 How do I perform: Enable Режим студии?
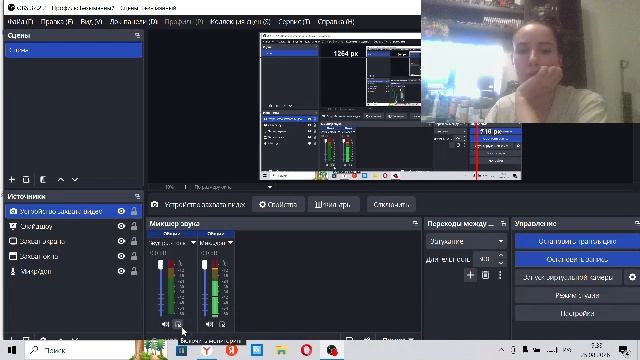(x=577, y=295)
